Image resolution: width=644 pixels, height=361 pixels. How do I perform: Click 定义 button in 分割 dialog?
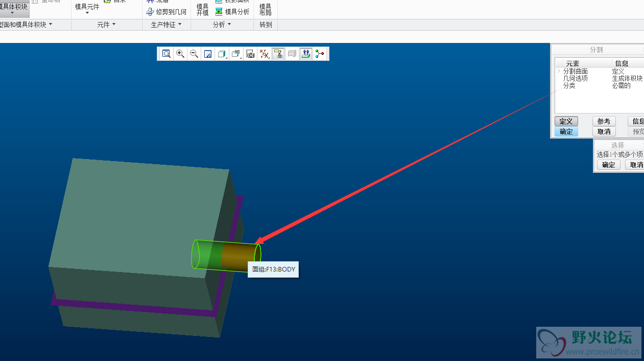click(x=566, y=121)
